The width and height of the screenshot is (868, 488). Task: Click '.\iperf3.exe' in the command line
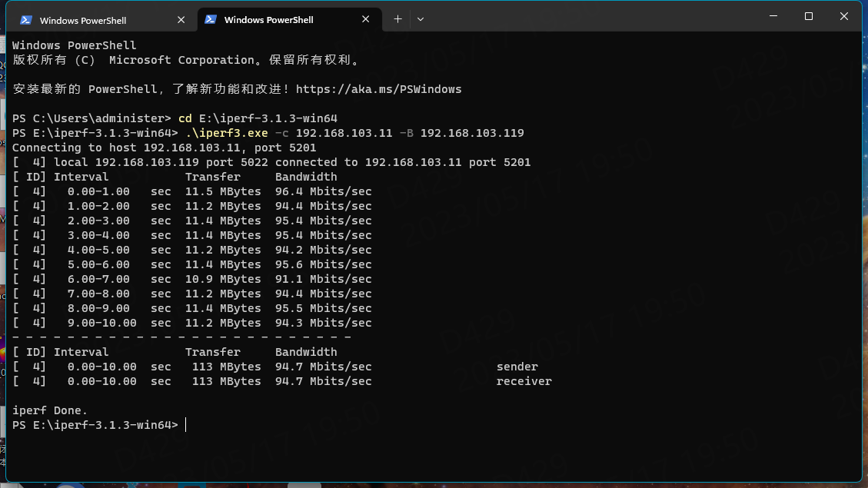226,133
